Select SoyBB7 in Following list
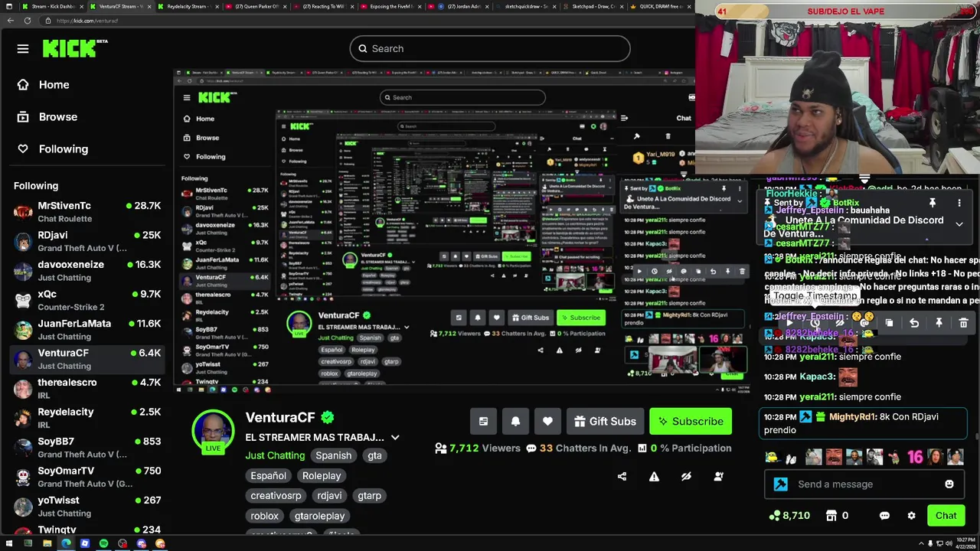The width and height of the screenshot is (980, 551). click(x=87, y=448)
